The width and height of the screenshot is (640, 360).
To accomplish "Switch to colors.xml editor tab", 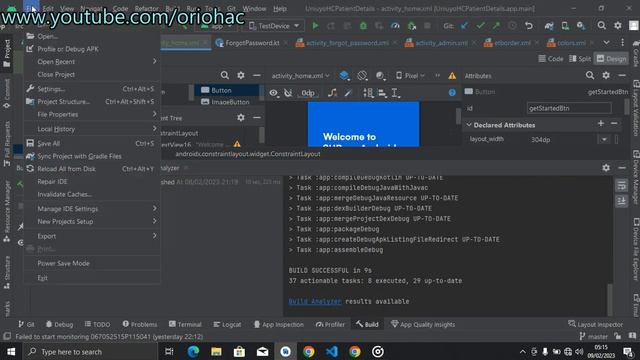I will tap(571, 43).
